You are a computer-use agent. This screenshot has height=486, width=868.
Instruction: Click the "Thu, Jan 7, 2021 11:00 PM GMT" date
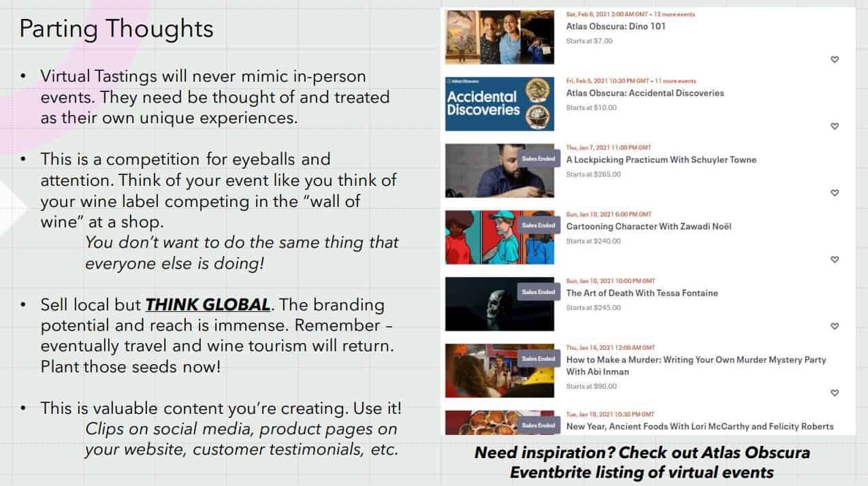point(609,147)
